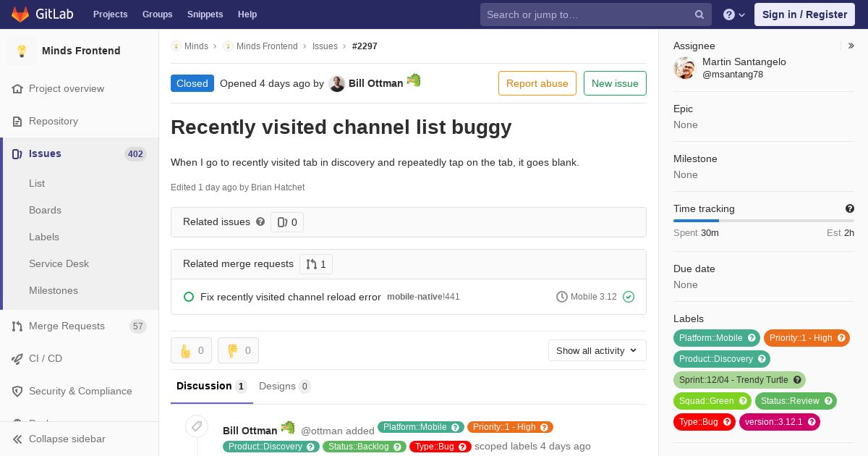Switch to the Designs tab
Screen dimensions: 868x456
tap(285, 387)
